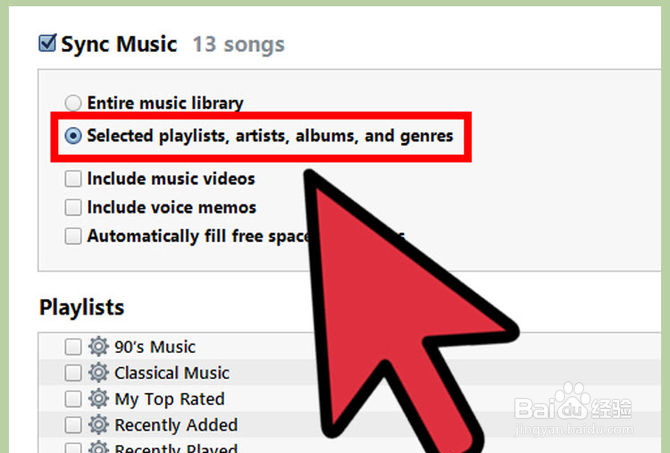Click the gear icon beside My Top Rated
The width and height of the screenshot is (670, 453).
(x=98, y=399)
